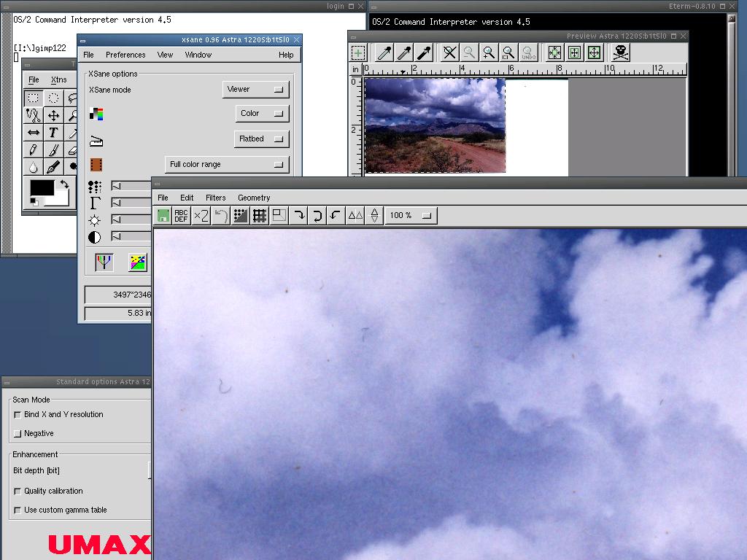The width and height of the screenshot is (747, 560).
Task: Open the viewer Filters menu
Action: click(x=215, y=198)
